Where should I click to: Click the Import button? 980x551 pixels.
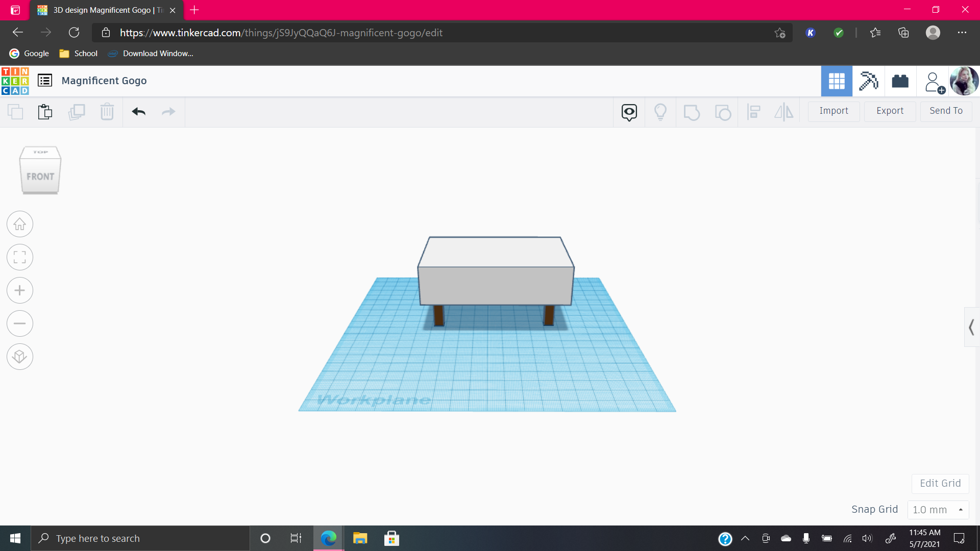(834, 111)
